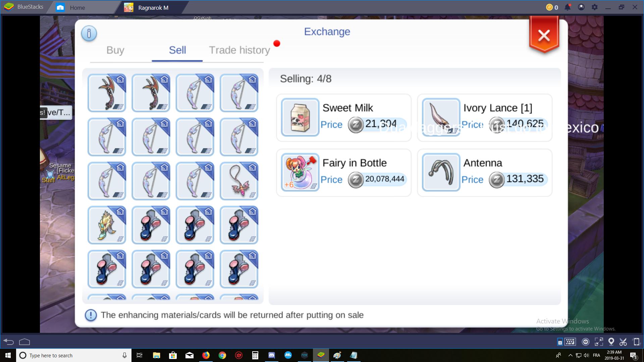Screen dimensions: 644x362
Task: Select the Ivory Lance [1] listing
Action: [485, 118]
